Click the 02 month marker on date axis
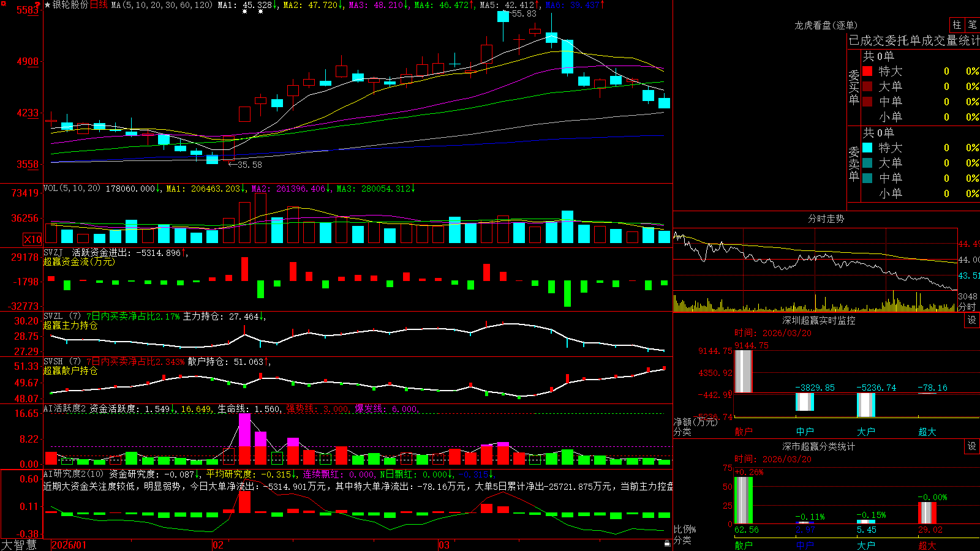Image resolution: width=980 pixels, height=551 pixels. (218, 545)
